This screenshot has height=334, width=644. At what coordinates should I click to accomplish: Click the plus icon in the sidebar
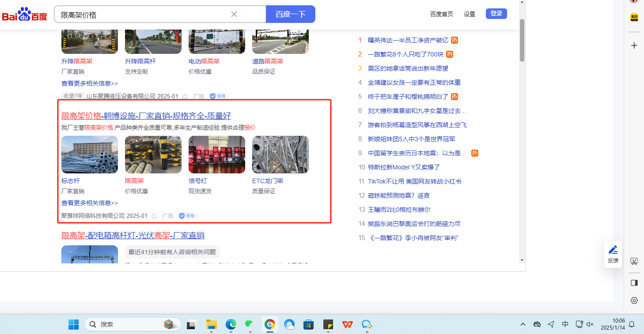634,45
